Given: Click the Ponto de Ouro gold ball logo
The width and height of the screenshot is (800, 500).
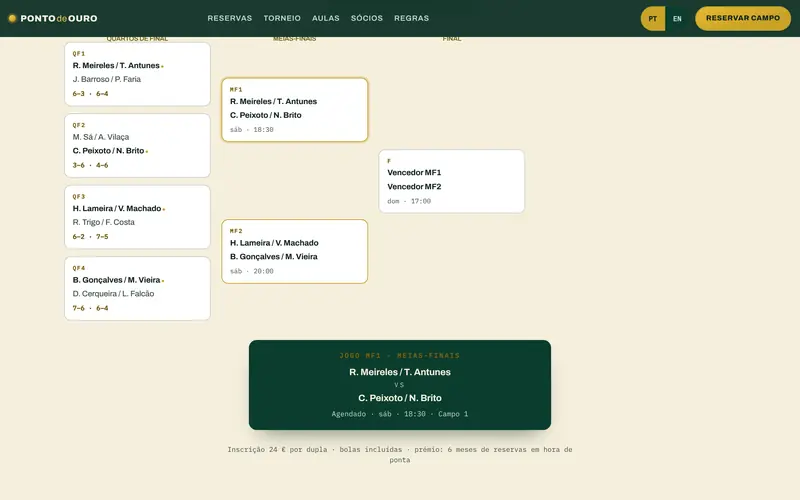Looking at the screenshot, I should 12,18.
